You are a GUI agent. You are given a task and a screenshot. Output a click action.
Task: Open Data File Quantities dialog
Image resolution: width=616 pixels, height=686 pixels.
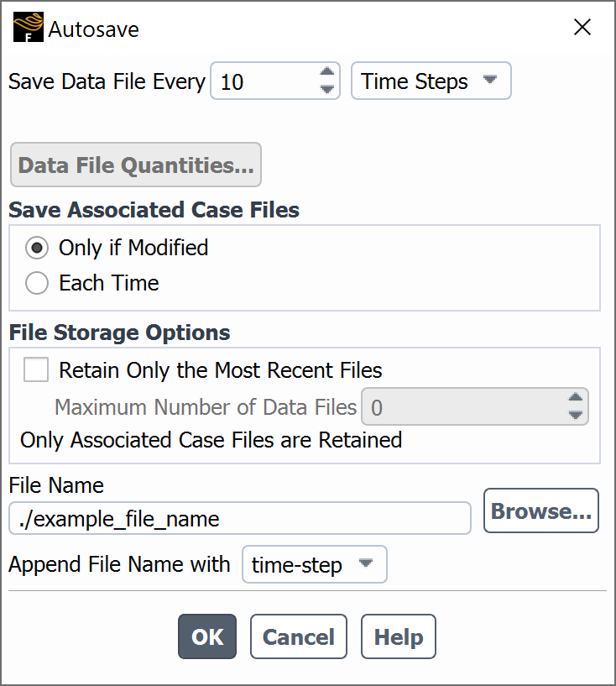pyautogui.click(x=136, y=165)
